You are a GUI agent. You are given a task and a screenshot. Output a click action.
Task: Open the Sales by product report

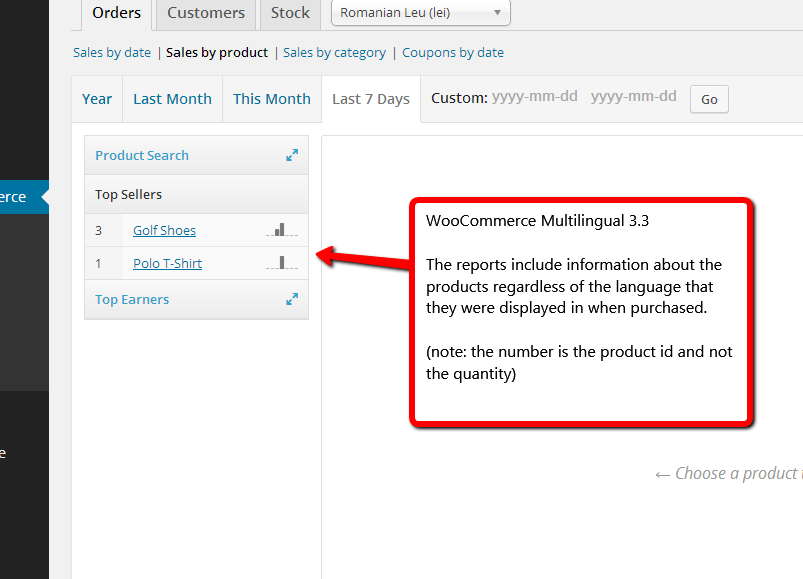[217, 53]
